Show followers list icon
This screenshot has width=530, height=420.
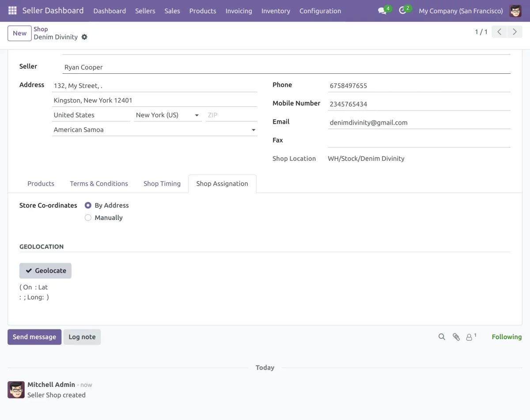[470, 337]
